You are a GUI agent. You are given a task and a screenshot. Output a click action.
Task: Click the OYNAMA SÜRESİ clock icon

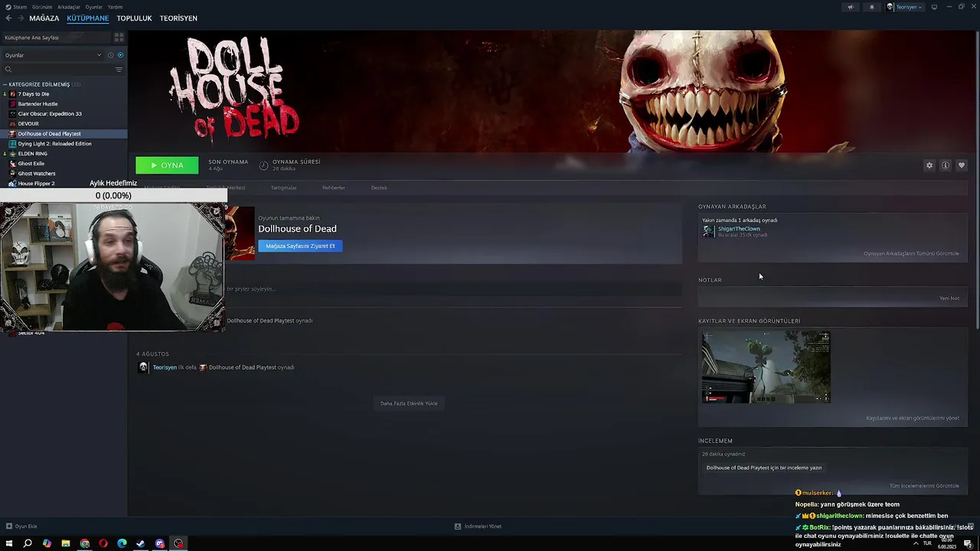point(263,165)
